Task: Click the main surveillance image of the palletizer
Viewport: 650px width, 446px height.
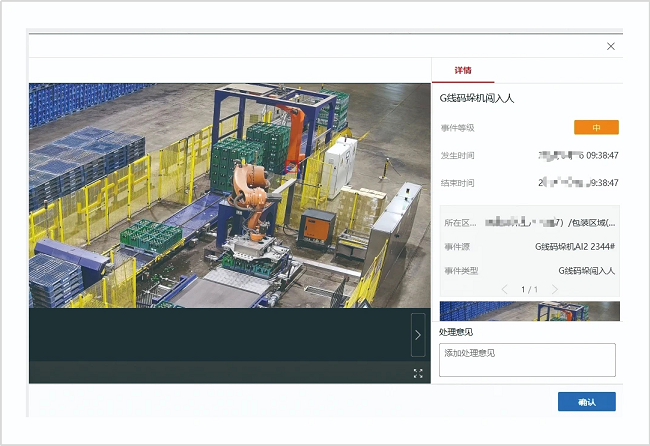Action: pyautogui.click(x=230, y=195)
